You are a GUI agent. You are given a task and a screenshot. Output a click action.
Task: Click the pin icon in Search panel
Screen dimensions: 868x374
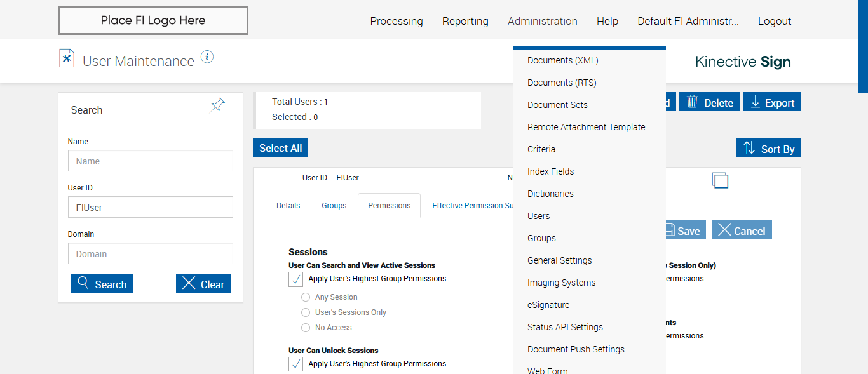pos(218,105)
